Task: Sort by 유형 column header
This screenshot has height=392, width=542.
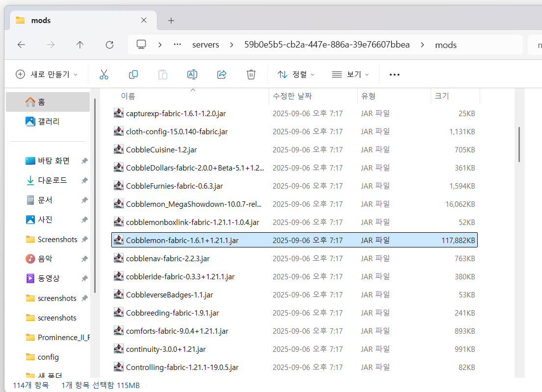Action: pos(394,96)
